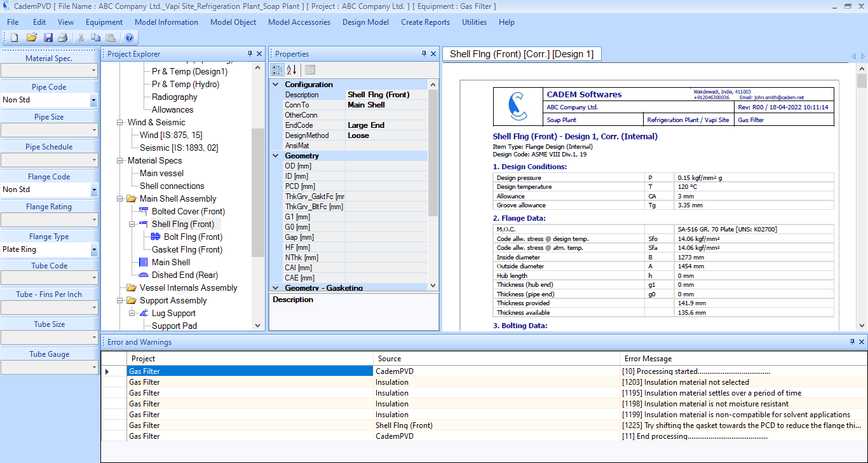Click the Property Pages icon

pos(310,70)
